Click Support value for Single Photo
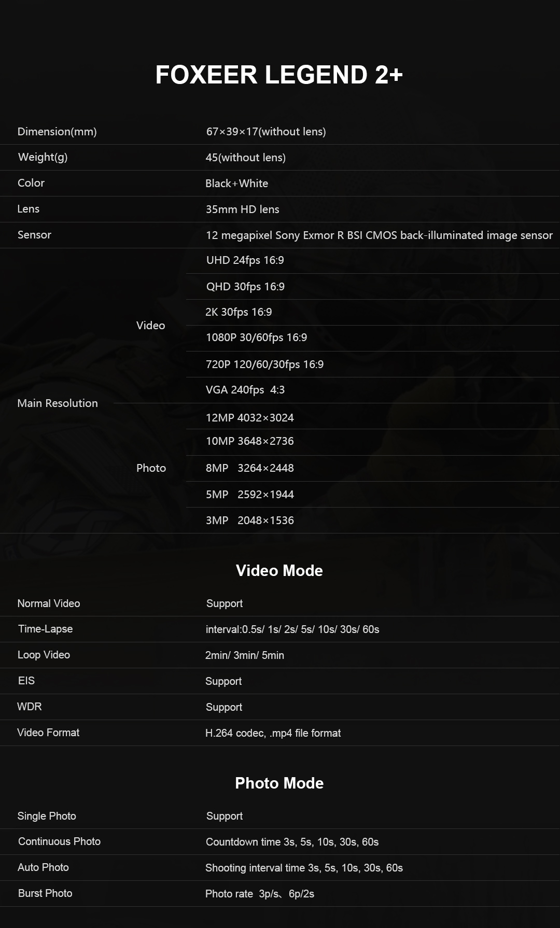 pyautogui.click(x=225, y=817)
